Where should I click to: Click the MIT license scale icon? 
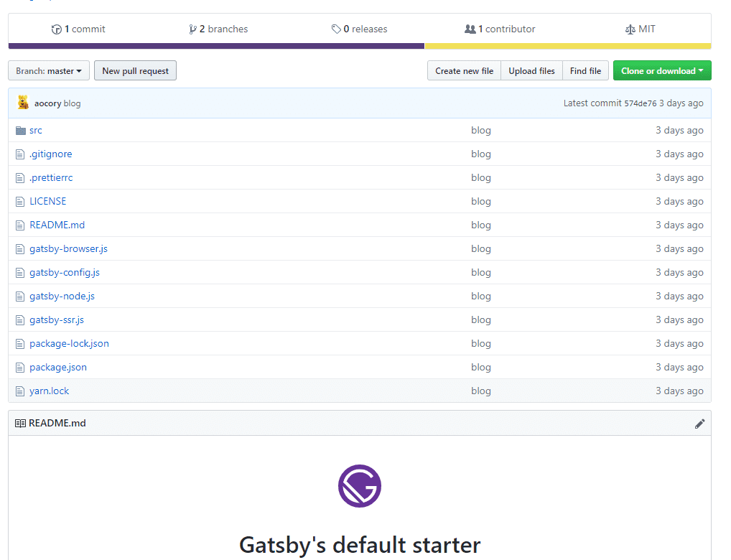click(630, 29)
